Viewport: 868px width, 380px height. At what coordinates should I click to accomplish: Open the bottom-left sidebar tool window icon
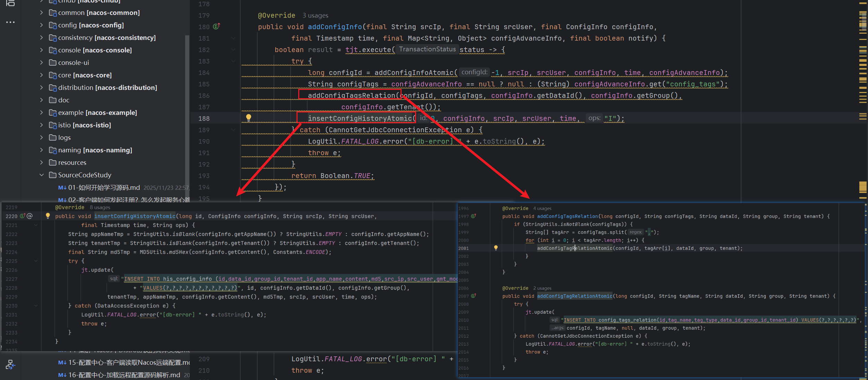point(10,364)
